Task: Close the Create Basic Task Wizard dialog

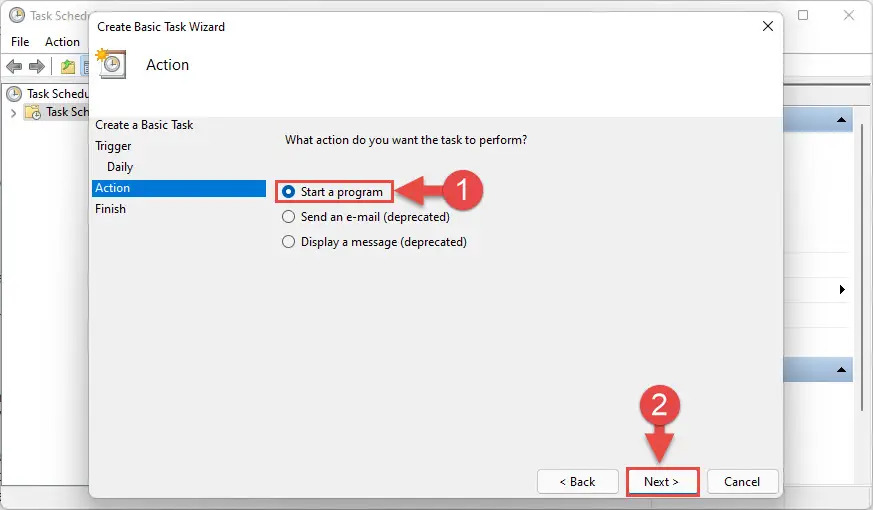Action: (x=768, y=26)
